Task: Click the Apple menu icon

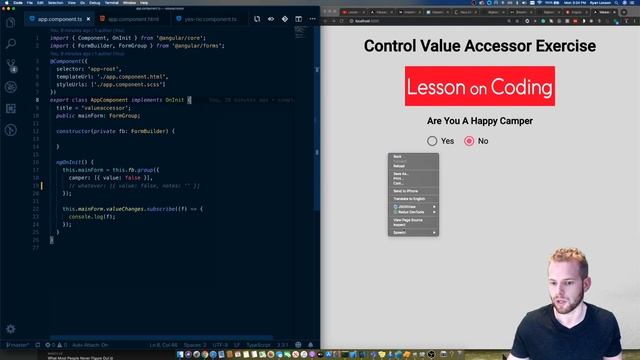Action: [6, 3]
